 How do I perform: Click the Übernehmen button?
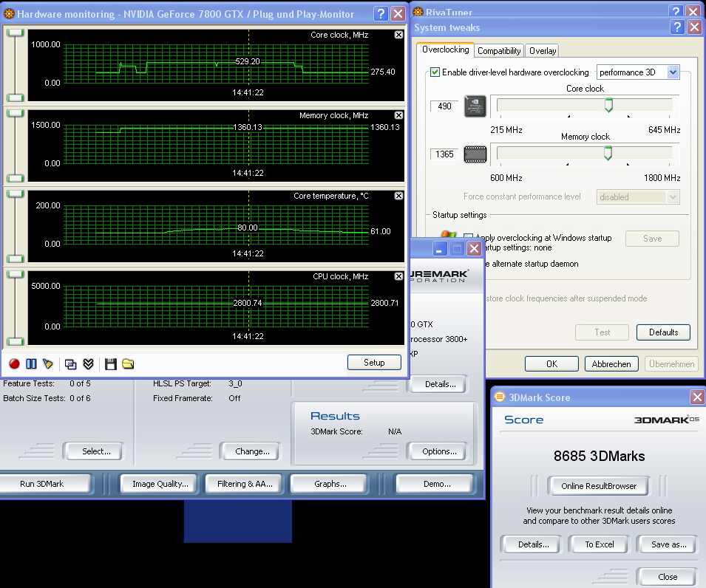[x=671, y=364]
